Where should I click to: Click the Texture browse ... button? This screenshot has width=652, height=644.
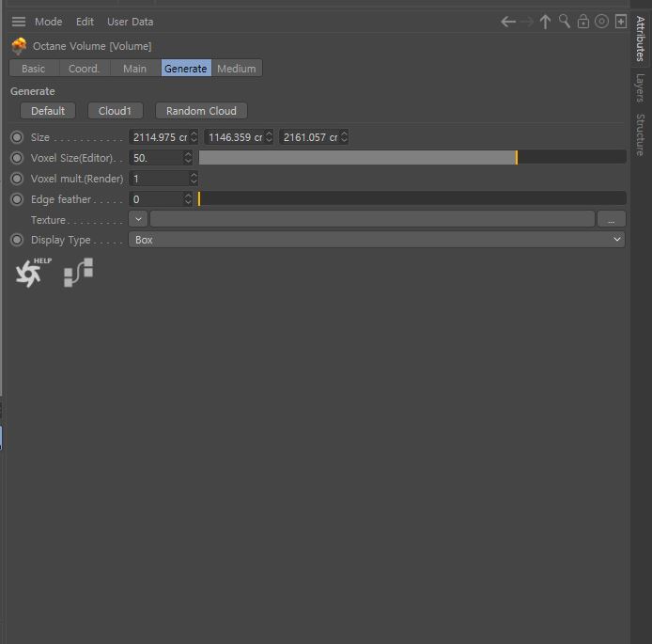click(x=611, y=219)
